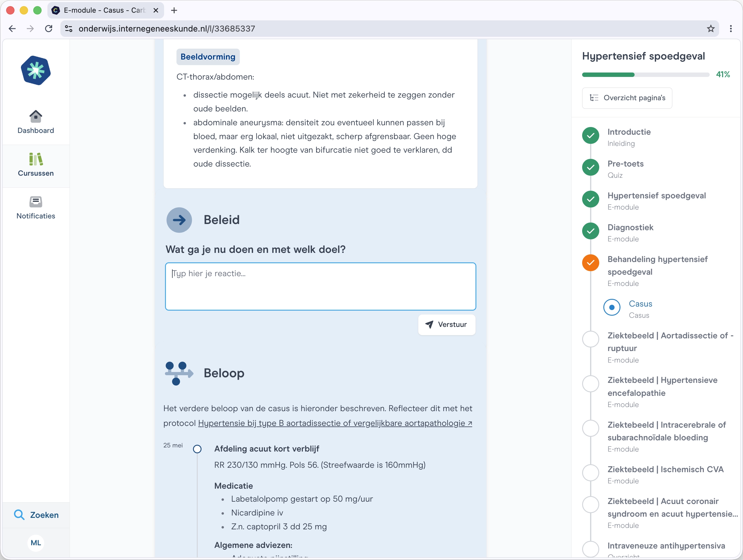The image size is (743, 560).
Task: Click the browser back arrow
Action: coord(12,29)
